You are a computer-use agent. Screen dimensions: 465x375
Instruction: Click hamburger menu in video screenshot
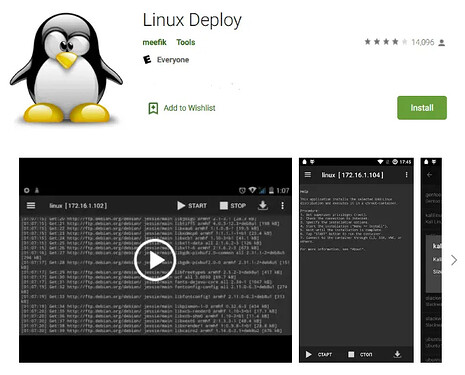31,205
